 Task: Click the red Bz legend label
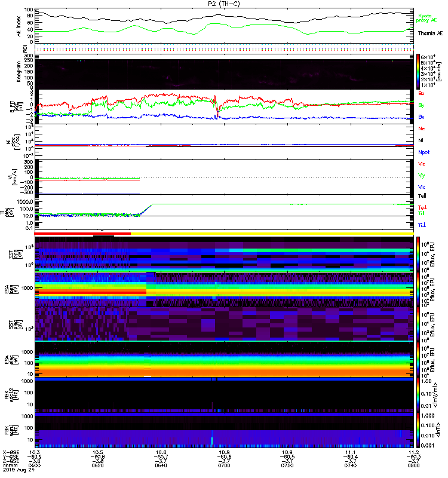421,94
